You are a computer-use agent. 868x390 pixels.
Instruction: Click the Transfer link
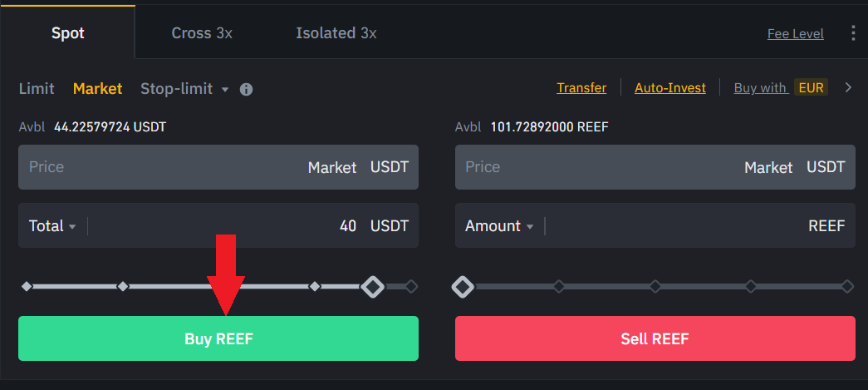[x=581, y=88]
